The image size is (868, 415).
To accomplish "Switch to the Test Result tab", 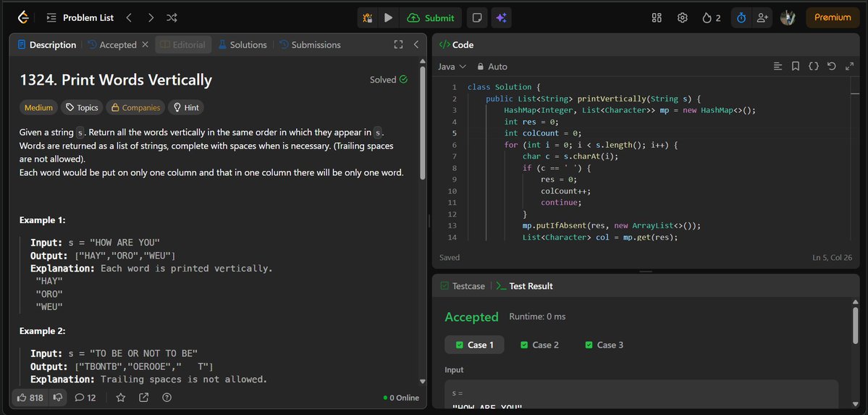I will point(524,286).
